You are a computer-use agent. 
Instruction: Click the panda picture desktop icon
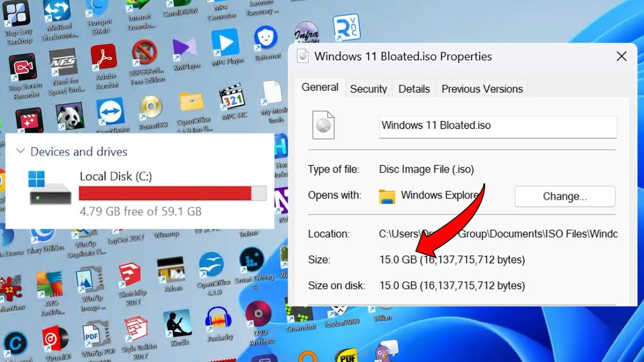click(x=69, y=117)
